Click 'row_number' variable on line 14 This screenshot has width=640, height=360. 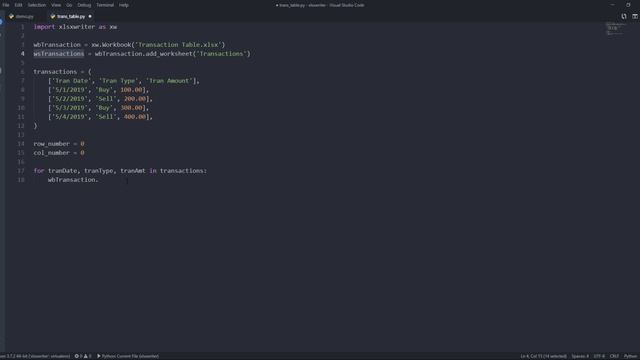(51, 144)
